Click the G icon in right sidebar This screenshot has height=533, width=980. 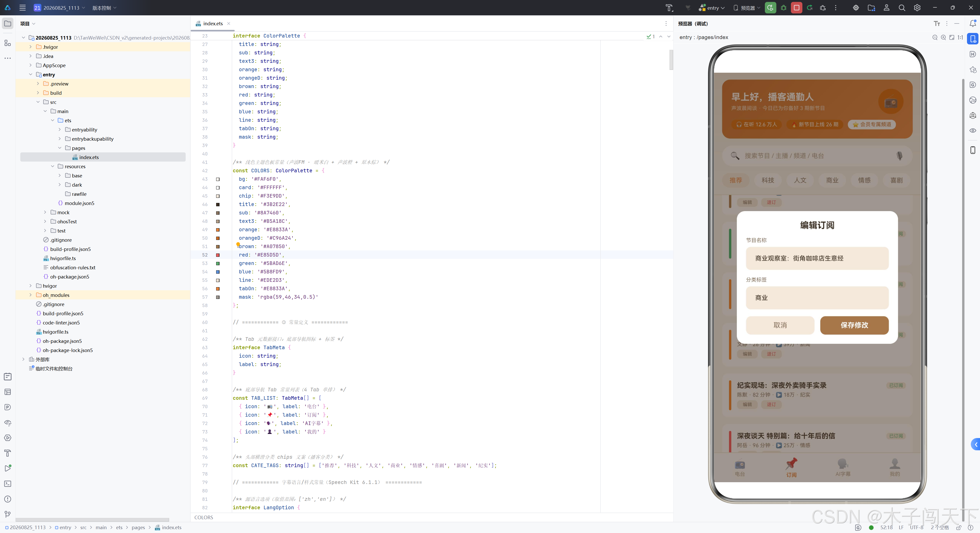click(972, 84)
